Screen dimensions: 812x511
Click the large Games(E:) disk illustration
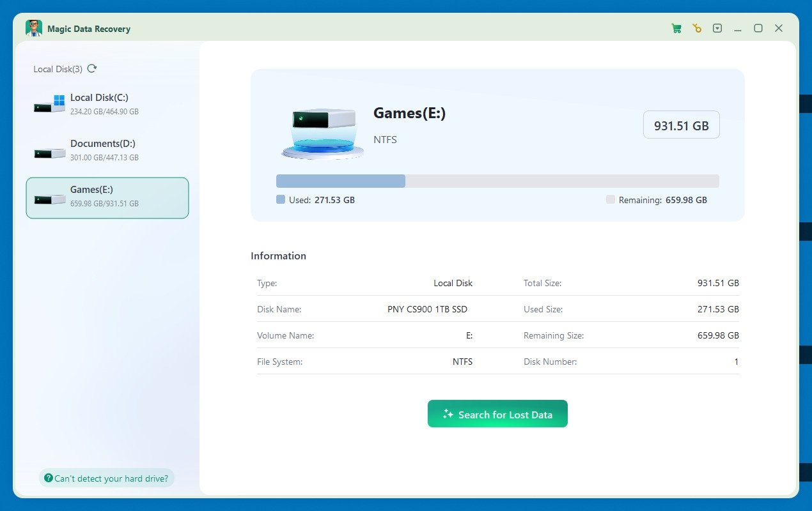coord(323,132)
